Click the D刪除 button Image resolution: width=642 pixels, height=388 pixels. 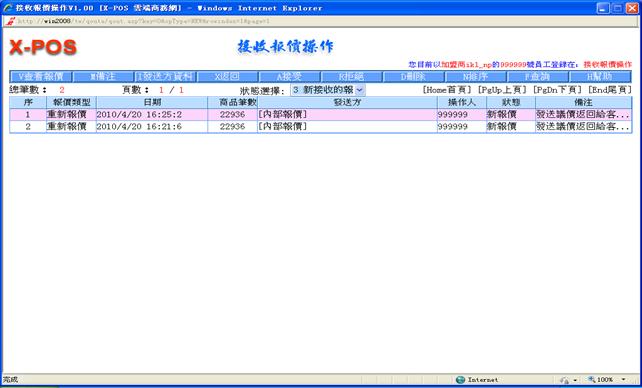(x=414, y=77)
